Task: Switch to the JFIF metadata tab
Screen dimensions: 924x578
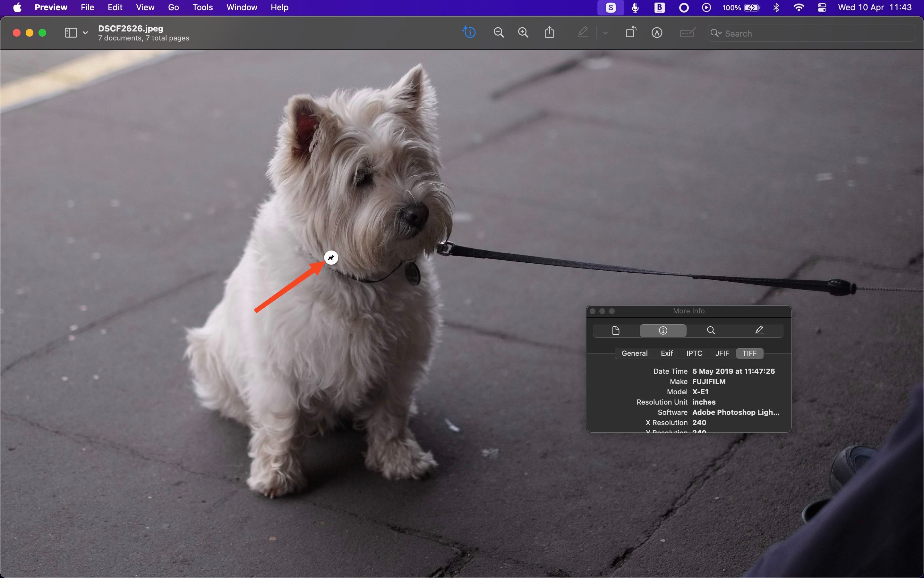Action: [x=722, y=353]
